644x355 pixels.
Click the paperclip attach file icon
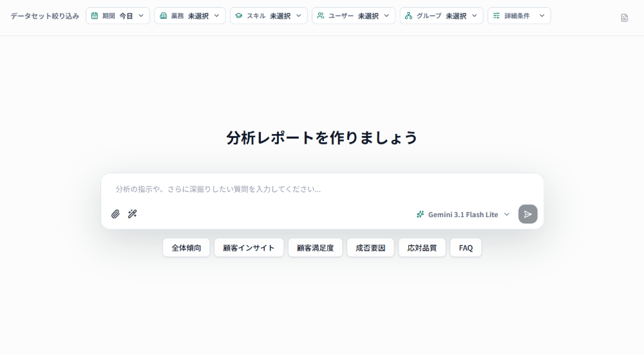[115, 214]
